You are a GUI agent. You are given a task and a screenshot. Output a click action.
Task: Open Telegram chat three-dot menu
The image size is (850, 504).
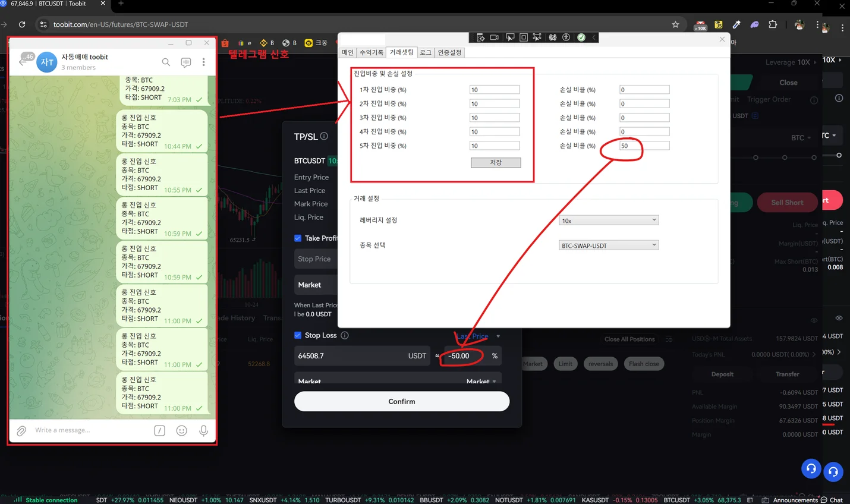[x=203, y=62]
